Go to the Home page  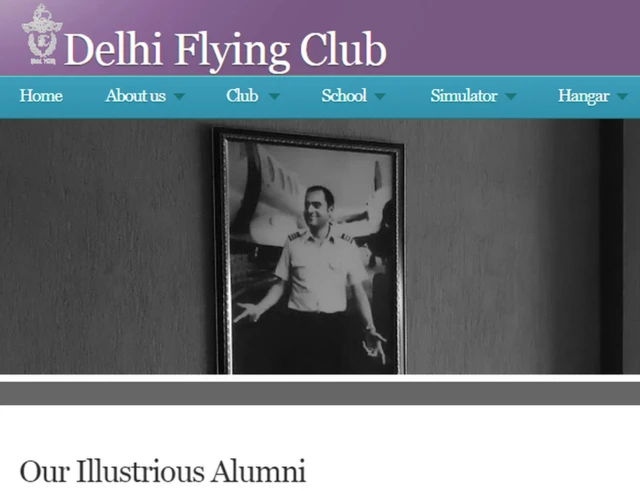41,96
